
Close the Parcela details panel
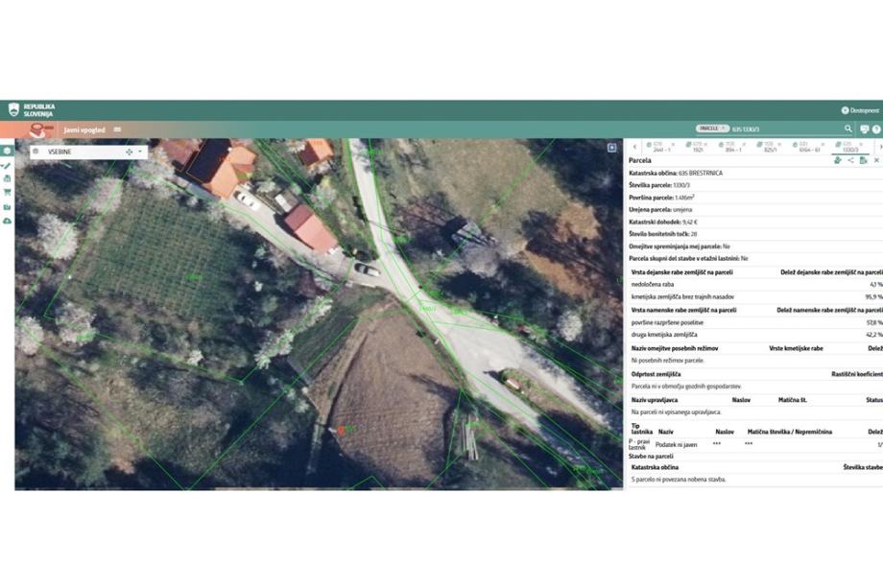[x=876, y=160]
